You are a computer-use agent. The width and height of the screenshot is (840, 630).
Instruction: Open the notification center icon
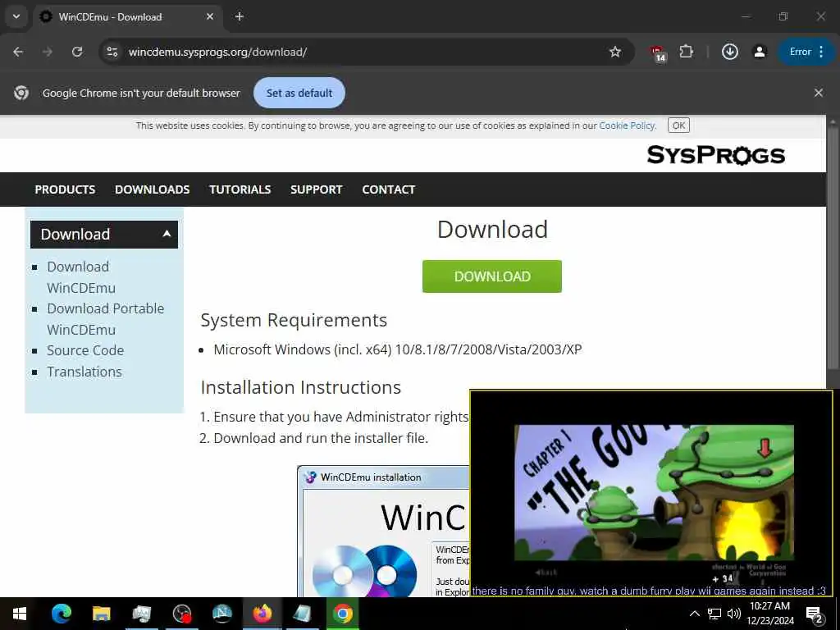pos(815,615)
